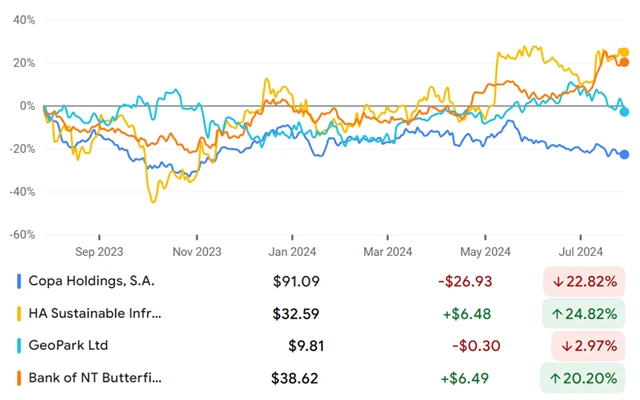
Task: Click the down arrow in Copa Holdings badge
Action: (556, 282)
